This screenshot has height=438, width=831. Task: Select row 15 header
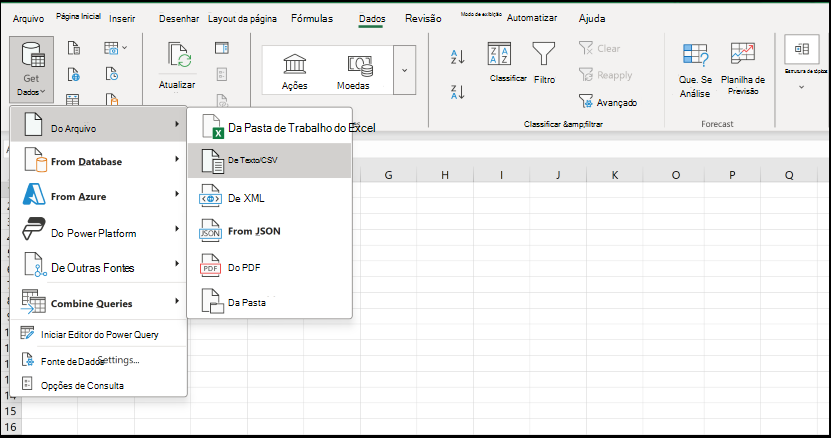pyautogui.click(x=11, y=411)
